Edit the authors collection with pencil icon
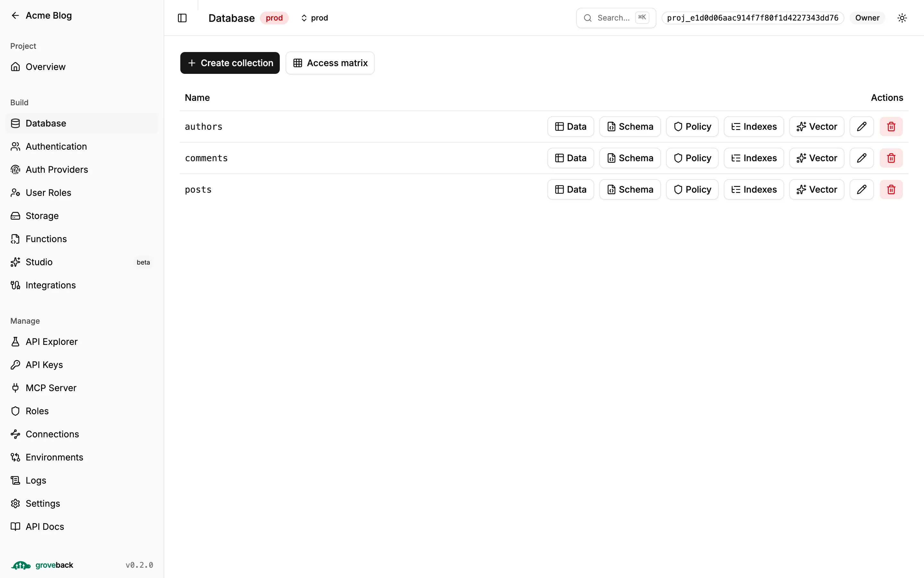Screen dimensions: 924x578 pos(861,127)
